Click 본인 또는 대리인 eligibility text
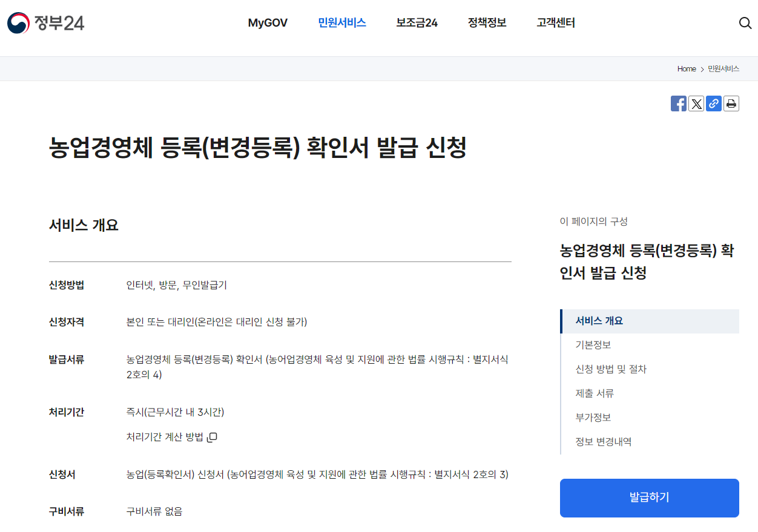The image size is (758, 532). click(x=217, y=322)
